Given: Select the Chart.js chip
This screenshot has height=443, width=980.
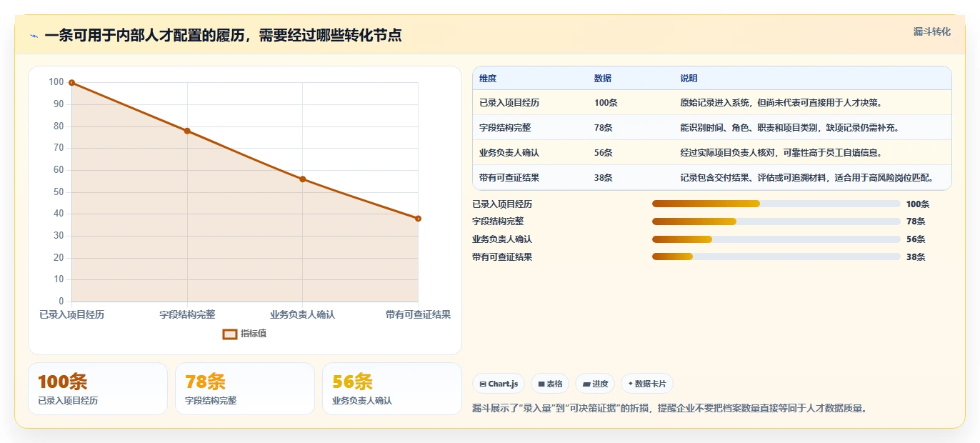Looking at the screenshot, I should (499, 384).
